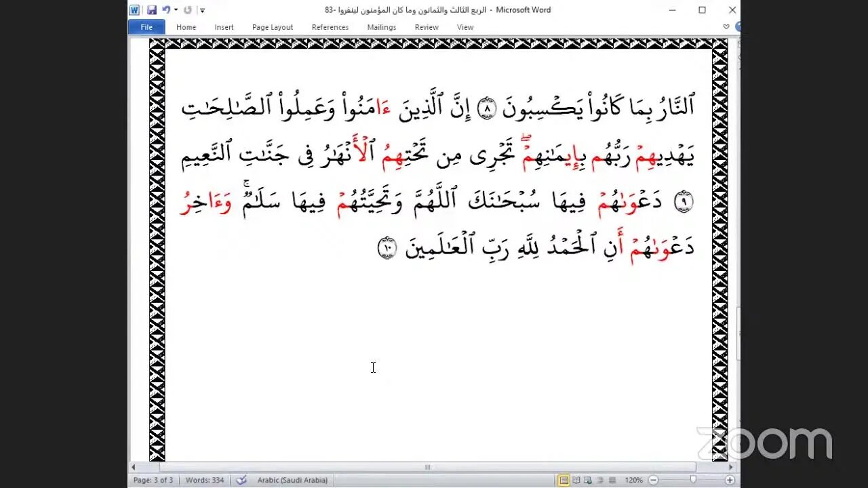Open the References ribbon tab
This screenshot has width=868, height=488.
click(x=330, y=27)
